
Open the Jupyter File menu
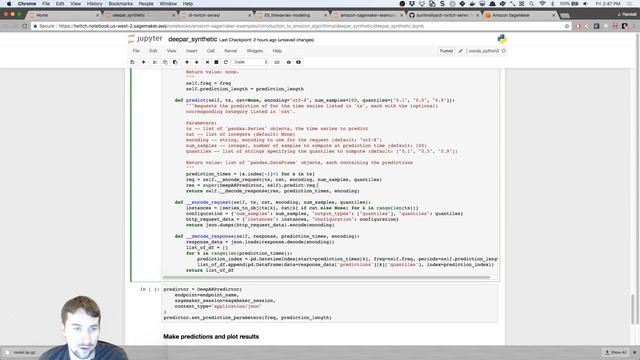[x=136, y=51]
